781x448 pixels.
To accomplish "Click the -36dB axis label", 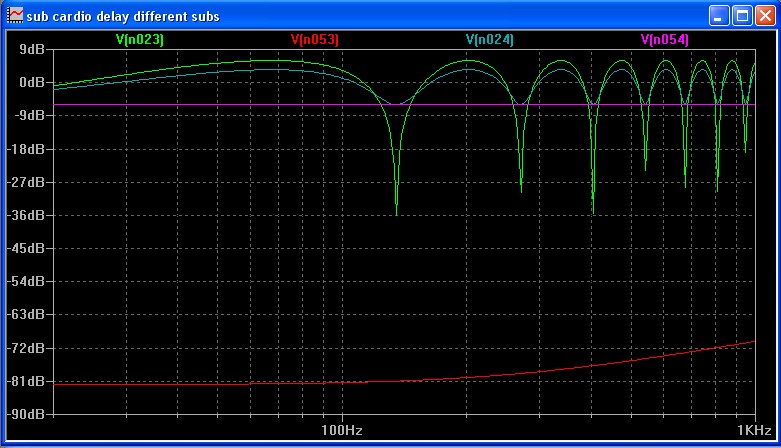I will [x=26, y=215].
